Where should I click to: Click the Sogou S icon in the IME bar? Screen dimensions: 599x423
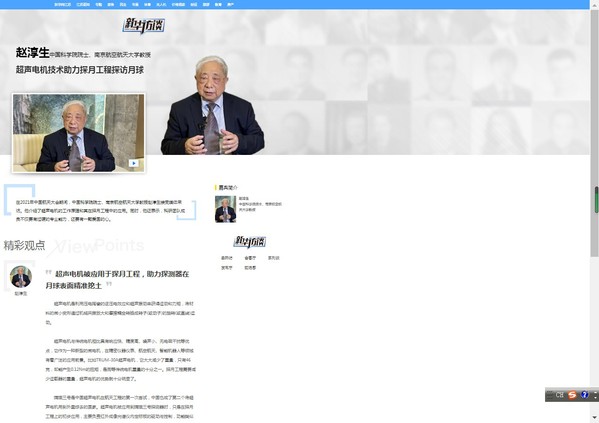[x=572, y=395]
